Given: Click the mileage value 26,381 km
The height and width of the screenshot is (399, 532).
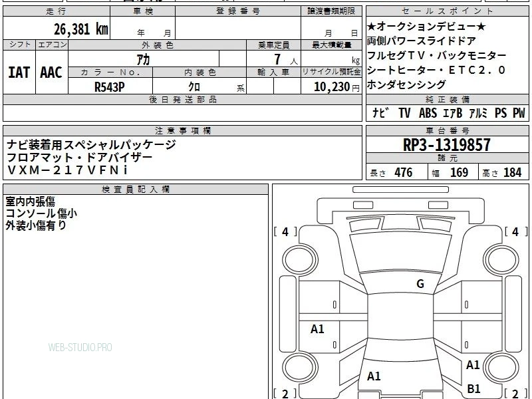Looking at the screenshot, I should click(x=81, y=29).
